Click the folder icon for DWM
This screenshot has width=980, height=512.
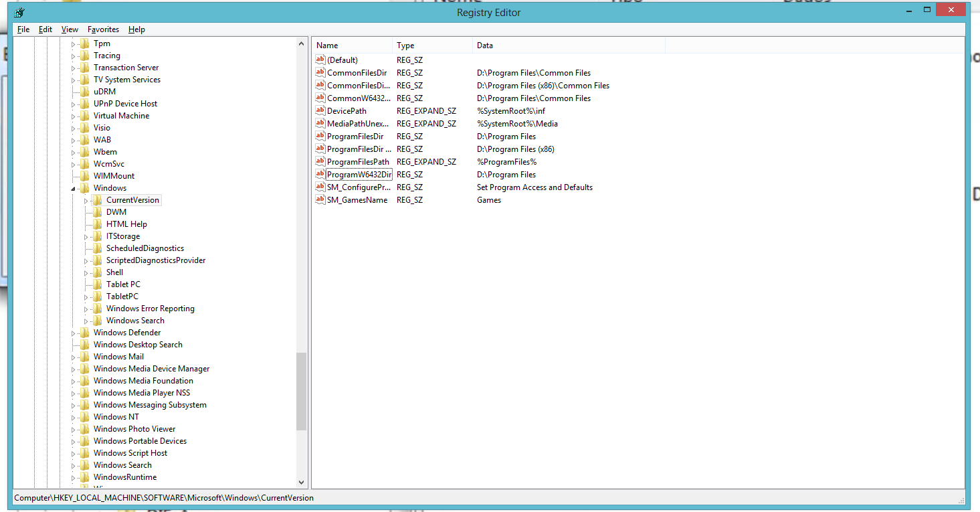click(97, 212)
